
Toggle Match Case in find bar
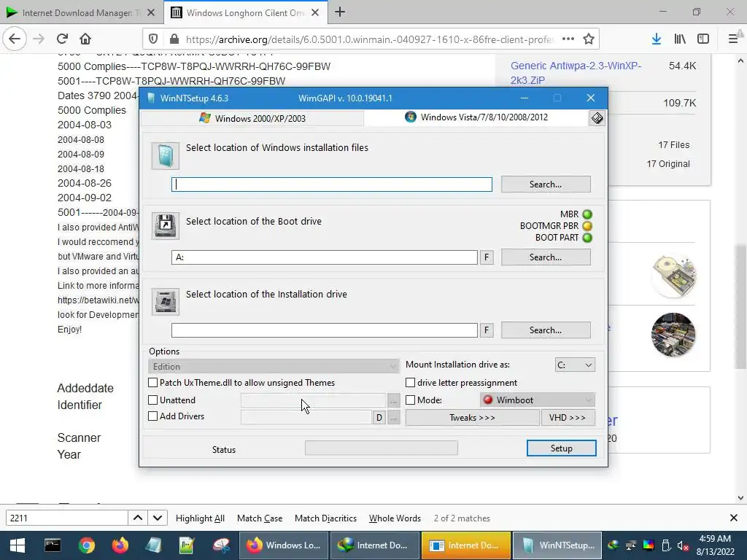260,518
